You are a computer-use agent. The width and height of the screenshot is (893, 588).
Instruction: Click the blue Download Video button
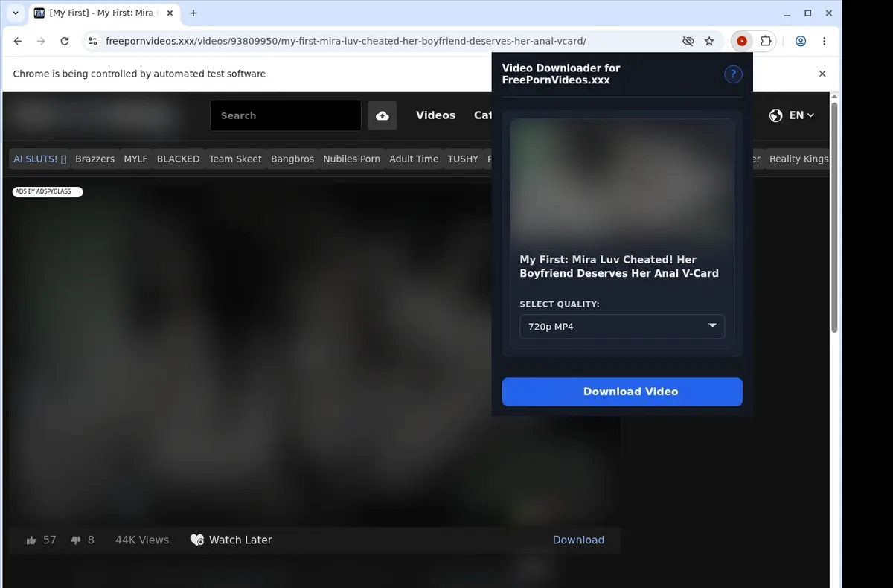click(622, 392)
